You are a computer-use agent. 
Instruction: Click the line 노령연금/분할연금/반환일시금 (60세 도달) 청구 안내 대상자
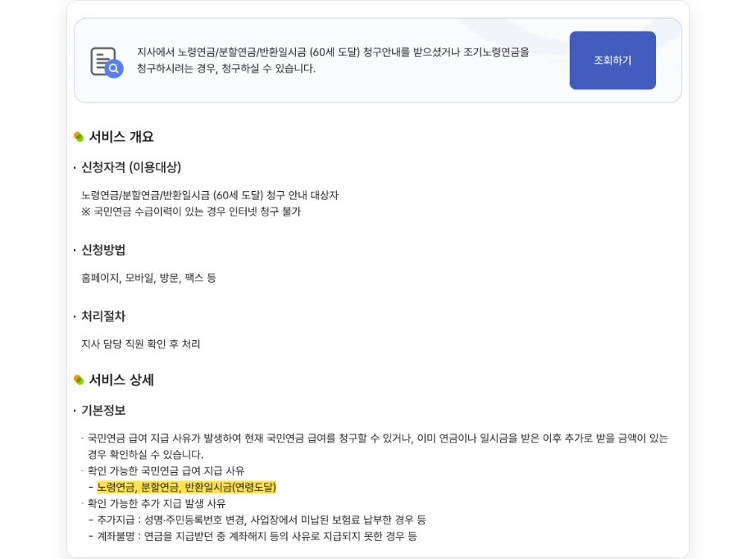[x=210, y=195]
